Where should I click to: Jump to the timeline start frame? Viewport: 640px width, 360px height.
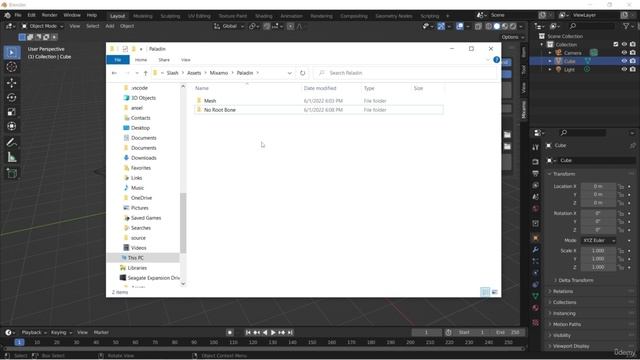(x=248, y=333)
